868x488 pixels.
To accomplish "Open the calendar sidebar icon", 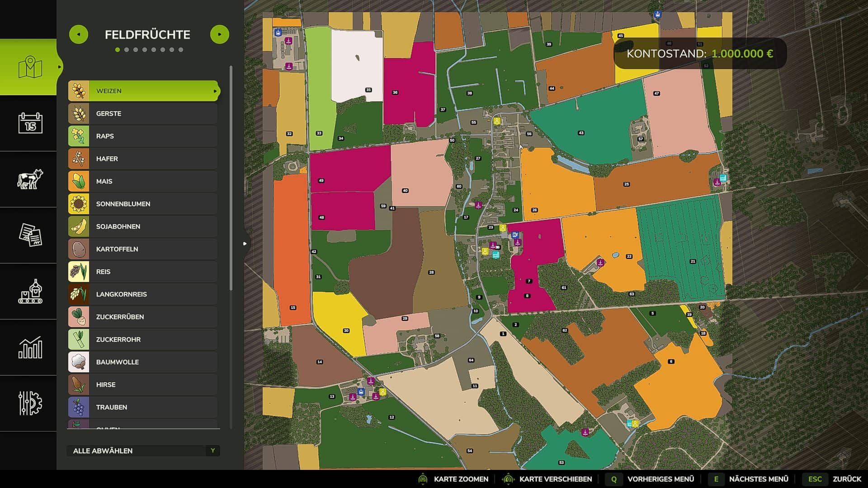I will tap(30, 123).
